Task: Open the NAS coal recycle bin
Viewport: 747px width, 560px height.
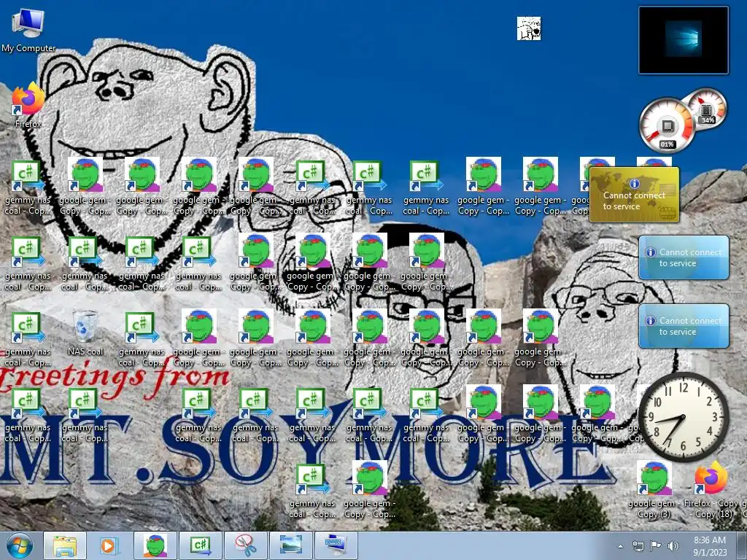Action: point(85,332)
